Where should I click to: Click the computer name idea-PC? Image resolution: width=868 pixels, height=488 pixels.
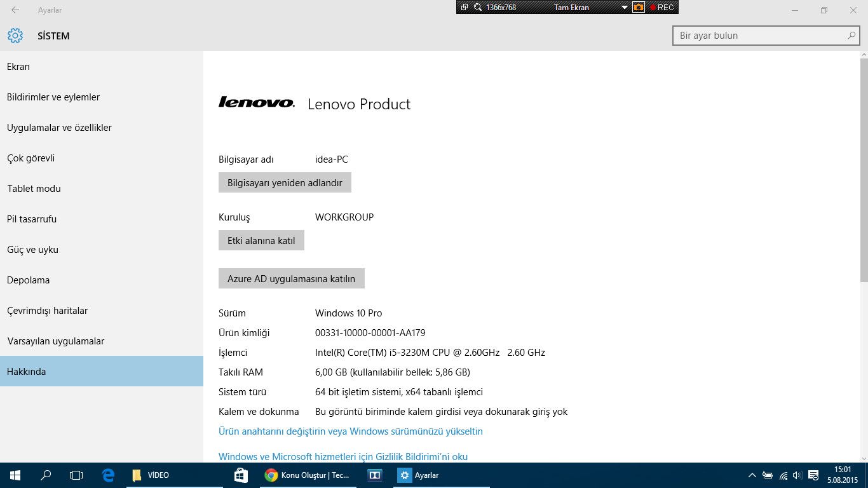332,159
